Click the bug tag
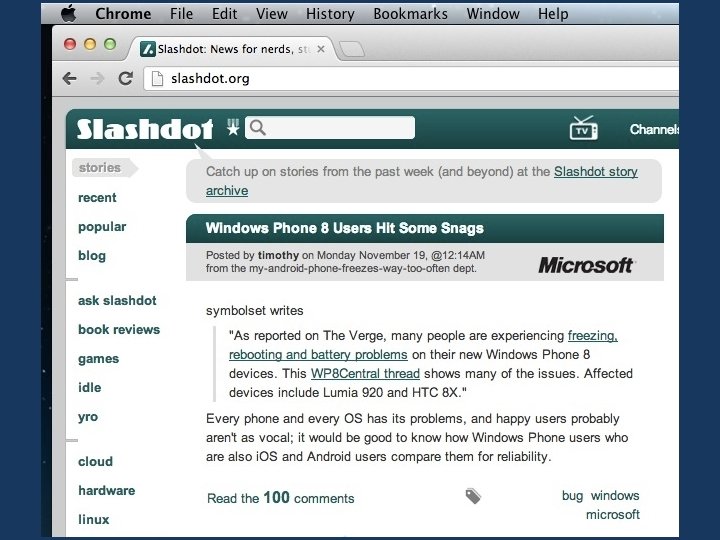Screen dimensions: 720x540 [x=572, y=496]
